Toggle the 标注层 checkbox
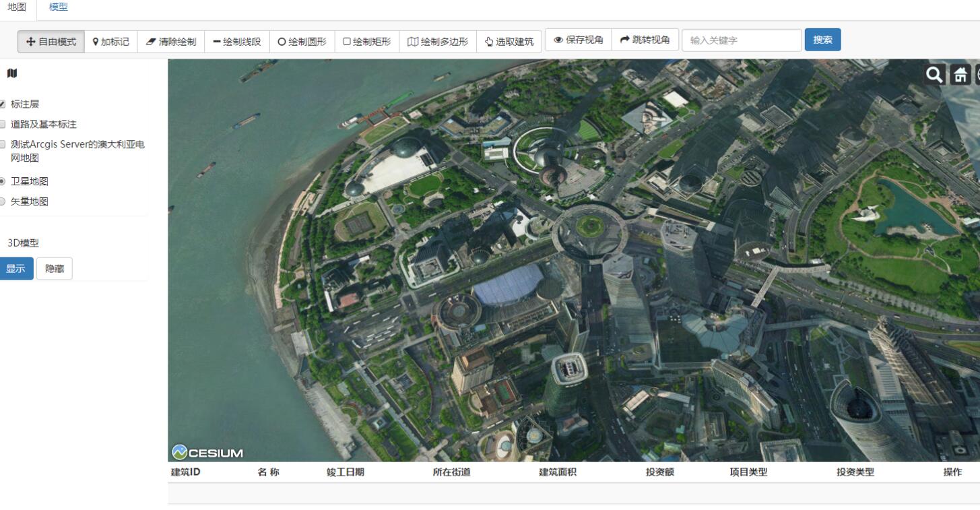 (2, 104)
